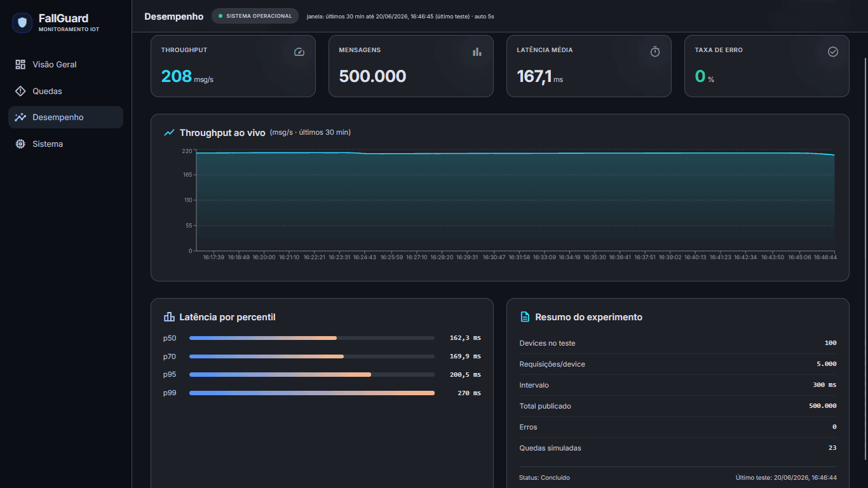Click the Erros row label
The image size is (868, 488).
click(528, 427)
